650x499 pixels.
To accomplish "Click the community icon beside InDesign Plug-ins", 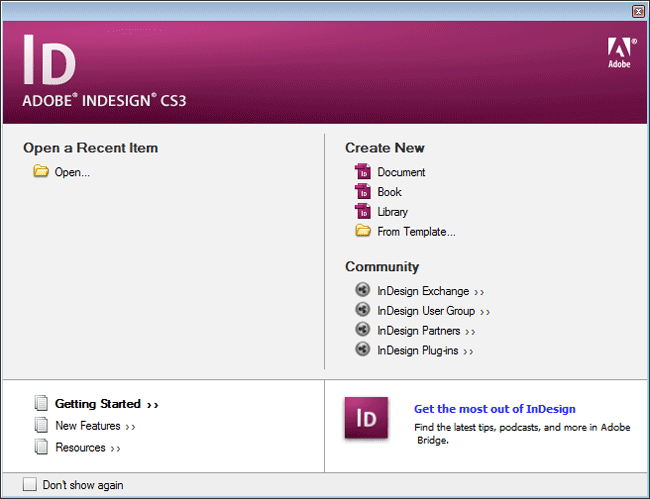I will coord(362,349).
